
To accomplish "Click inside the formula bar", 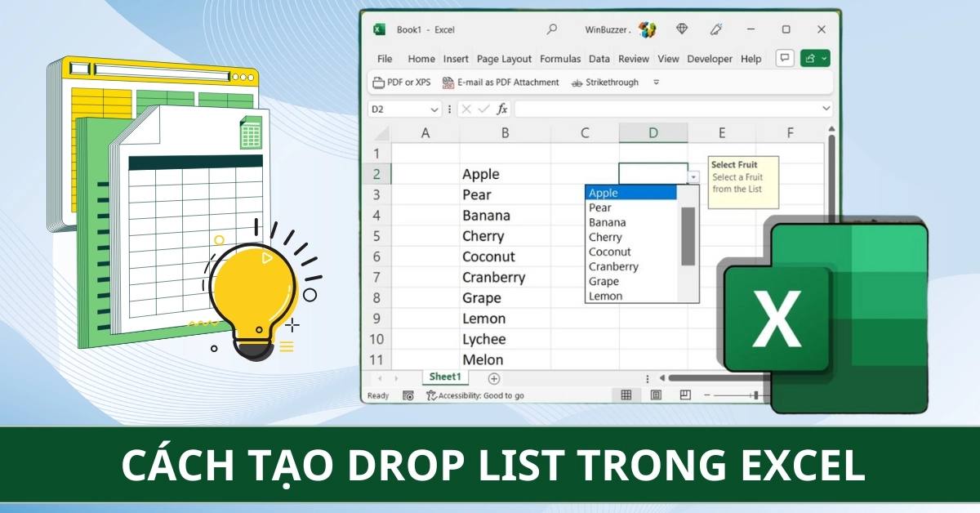I will pyautogui.click(x=666, y=109).
